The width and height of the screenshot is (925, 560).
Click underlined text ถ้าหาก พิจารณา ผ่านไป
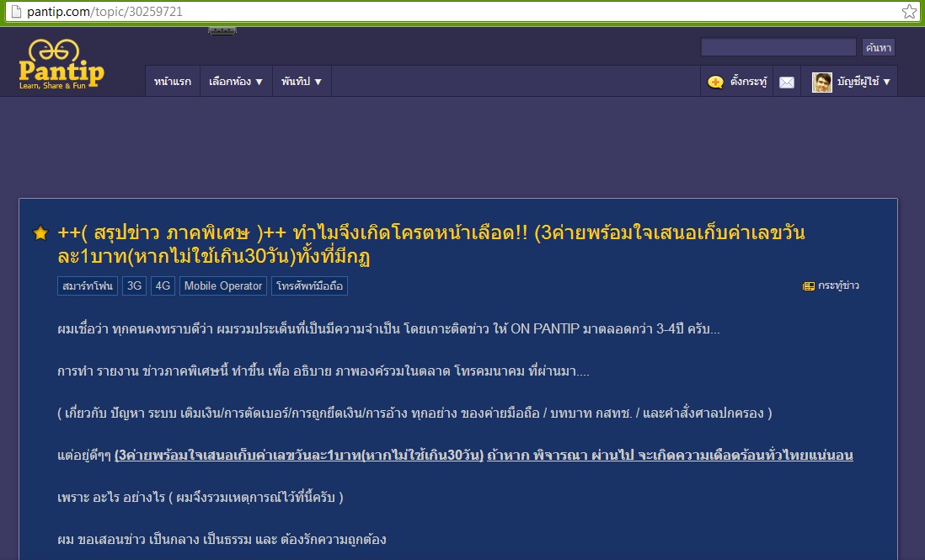[560, 455]
